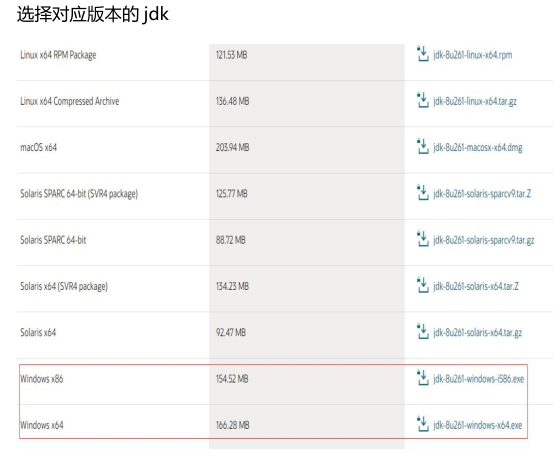Select the macOS x64 row label

coord(38,147)
